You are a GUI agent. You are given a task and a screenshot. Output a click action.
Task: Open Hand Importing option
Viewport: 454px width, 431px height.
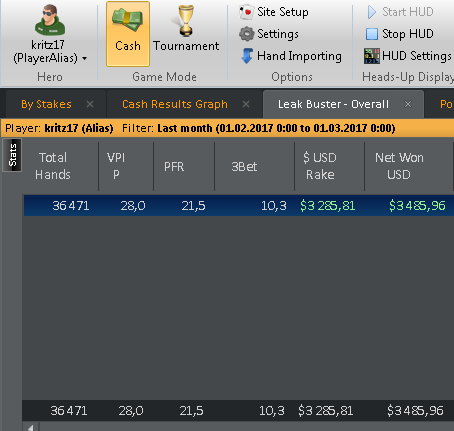tap(299, 56)
